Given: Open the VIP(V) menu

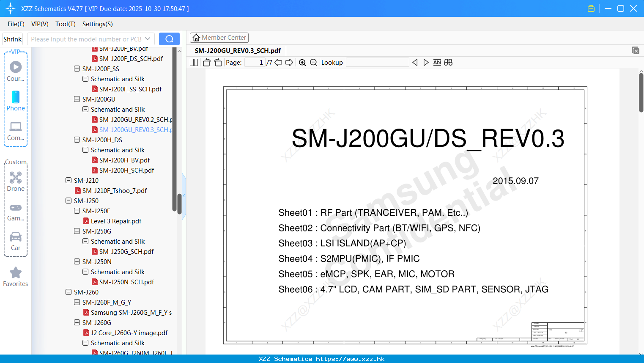Looking at the screenshot, I should click(40, 24).
